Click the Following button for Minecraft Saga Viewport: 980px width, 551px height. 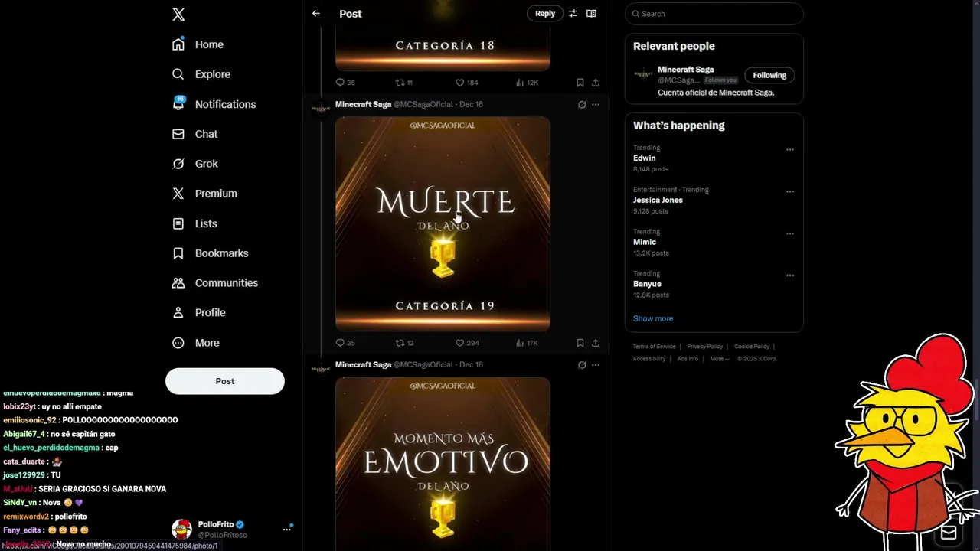click(x=769, y=75)
